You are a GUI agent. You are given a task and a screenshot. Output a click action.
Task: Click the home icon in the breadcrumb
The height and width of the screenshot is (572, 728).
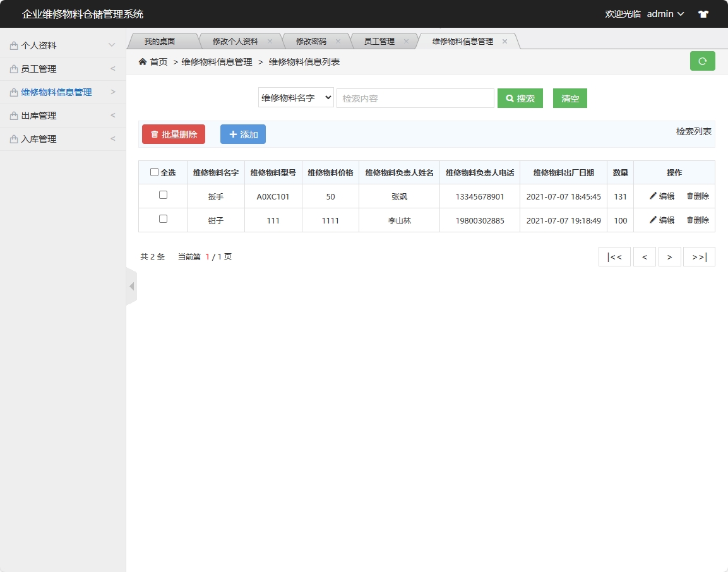(143, 62)
